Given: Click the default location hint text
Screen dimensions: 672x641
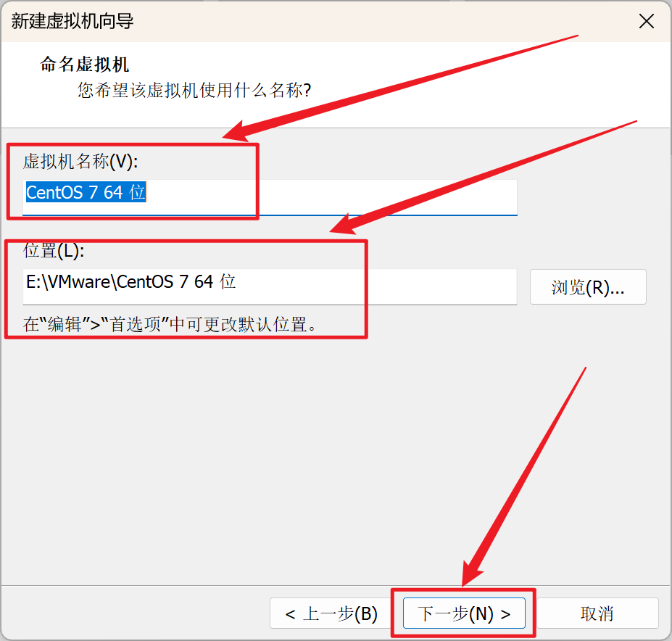Looking at the screenshot, I should [170, 325].
